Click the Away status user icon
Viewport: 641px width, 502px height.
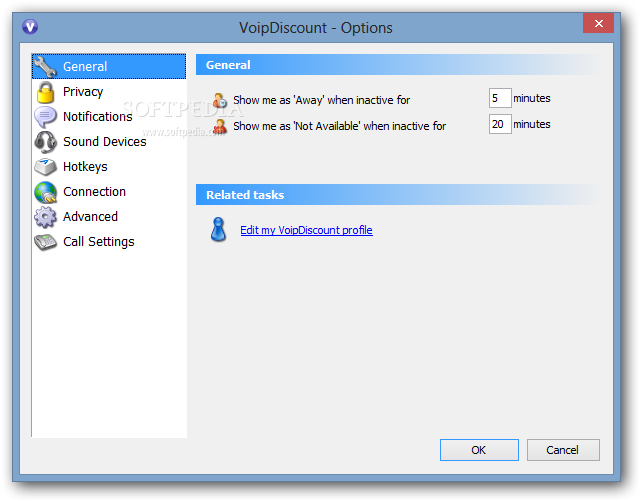220,100
